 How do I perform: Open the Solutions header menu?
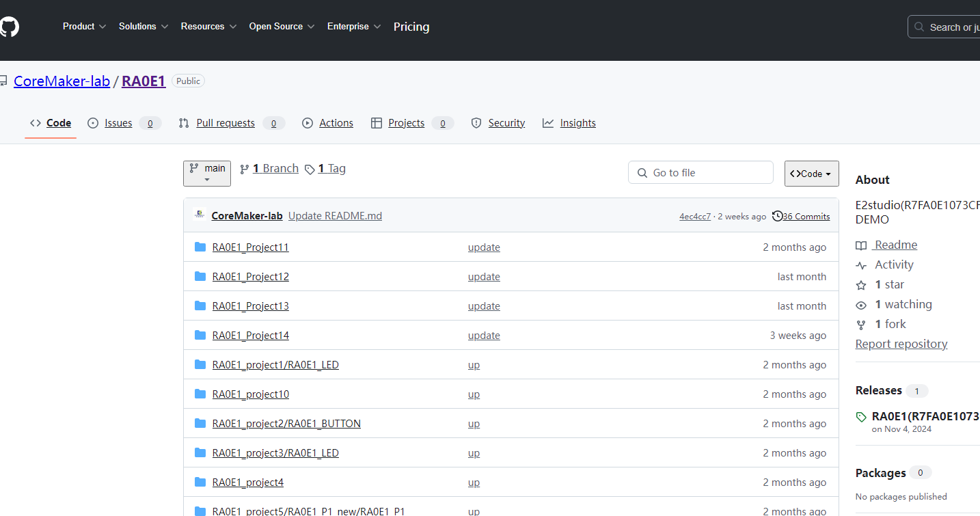144,27
